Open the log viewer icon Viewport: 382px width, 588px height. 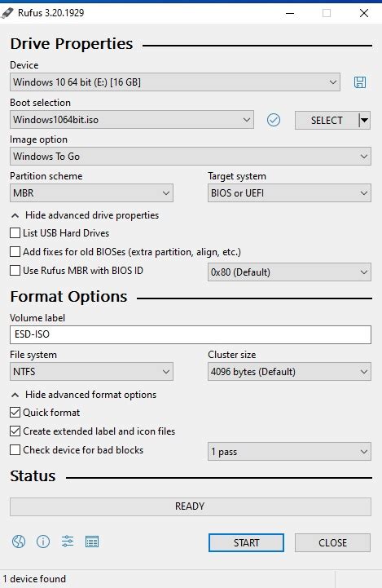click(x=92, y=542)
